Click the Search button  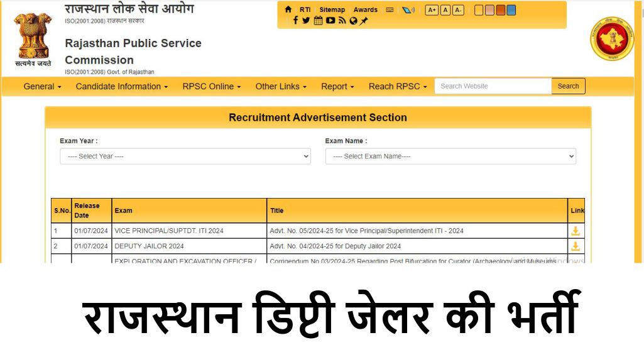[568, 86]
